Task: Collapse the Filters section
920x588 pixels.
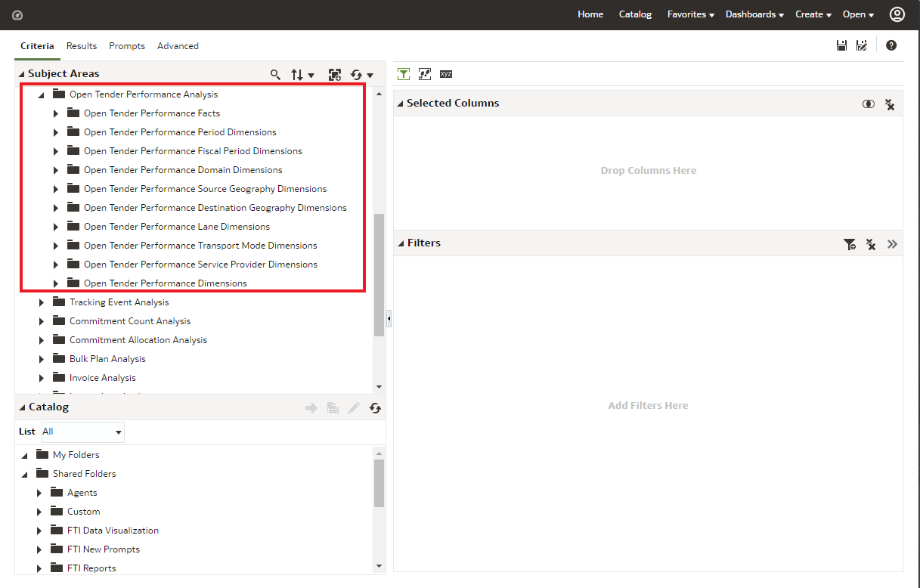Action: pos(401,243)
